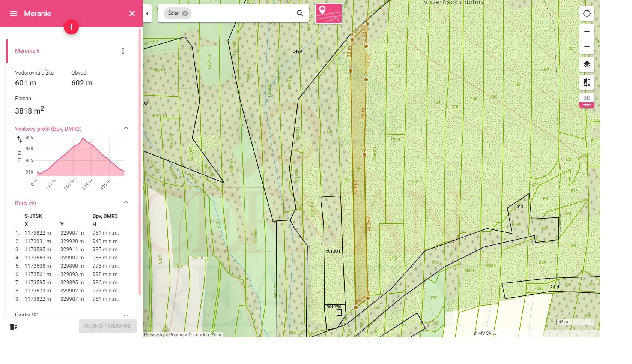
Task: Click point row 3 height 985 m n.m.
Action: pyautogui.click(x=105, y=249)
